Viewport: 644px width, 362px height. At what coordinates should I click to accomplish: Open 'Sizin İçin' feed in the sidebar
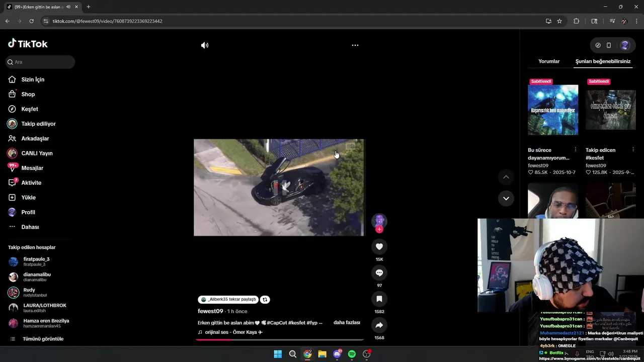point(33,79)
